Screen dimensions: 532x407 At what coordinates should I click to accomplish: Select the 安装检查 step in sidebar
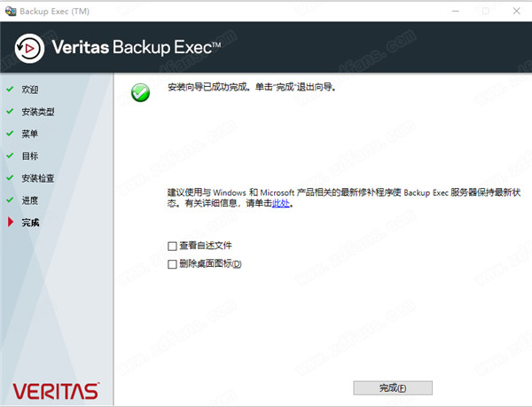(38, 178)
